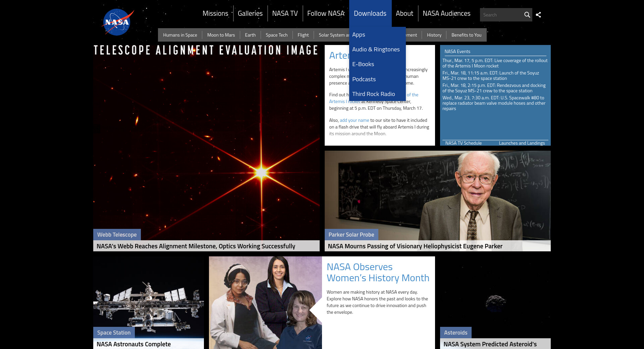Click the Parker Solar Probe category label
Screen dimensions: 644x349
[x=351, y=235]
